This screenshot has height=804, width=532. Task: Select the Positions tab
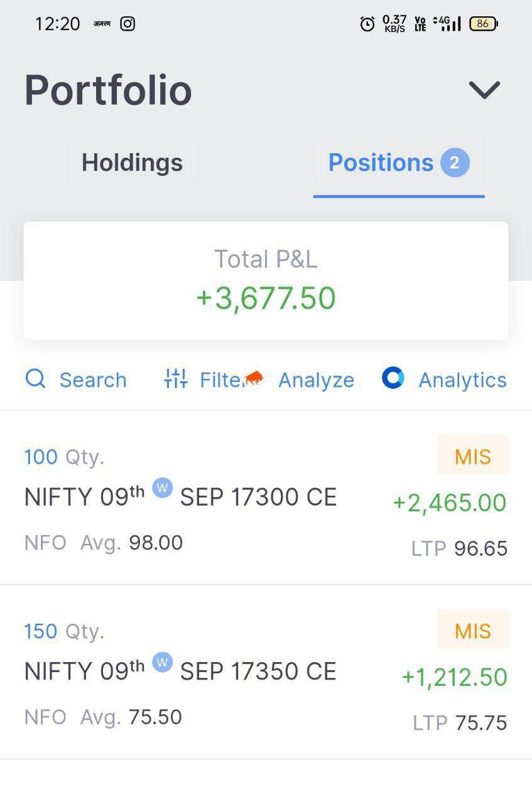(x=381, y=163)
